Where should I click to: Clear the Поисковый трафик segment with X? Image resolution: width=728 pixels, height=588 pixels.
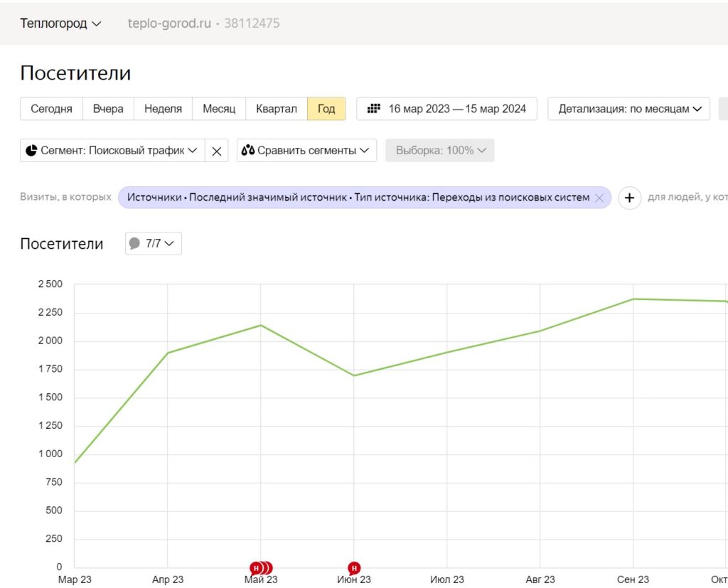(x=216, y=151)
